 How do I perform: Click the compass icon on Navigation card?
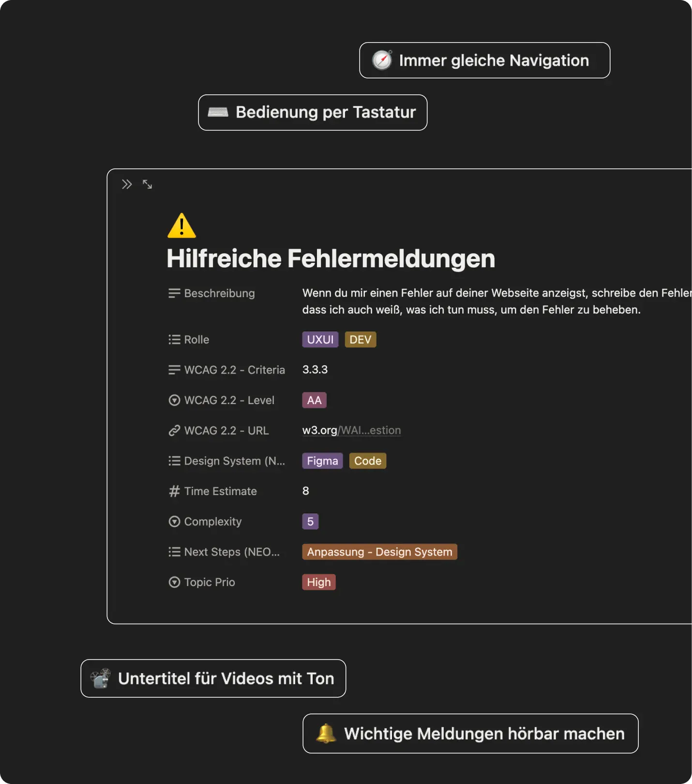coord(382,60)
